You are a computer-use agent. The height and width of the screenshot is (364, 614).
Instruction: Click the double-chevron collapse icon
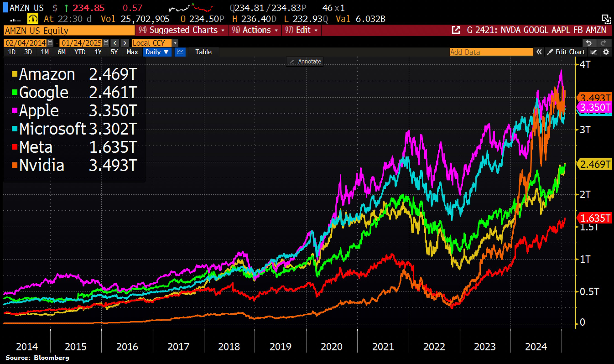(x=539, y=52)
